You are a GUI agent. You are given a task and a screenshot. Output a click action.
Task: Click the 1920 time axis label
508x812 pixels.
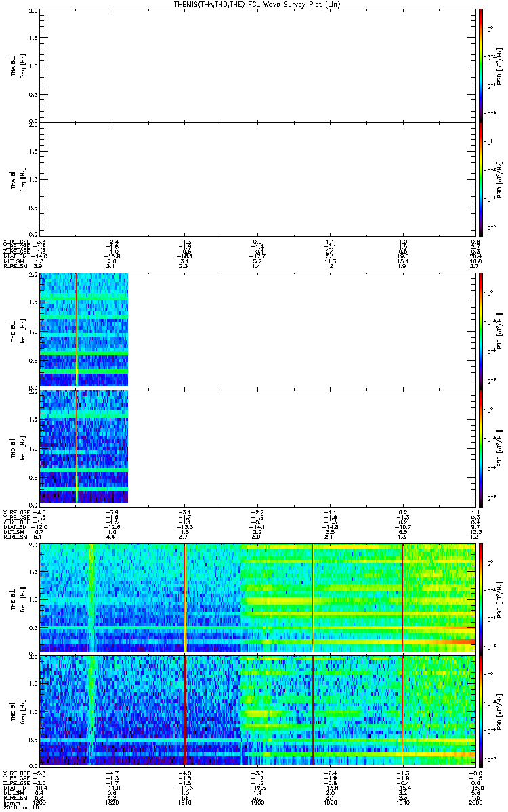pos(330,801)
